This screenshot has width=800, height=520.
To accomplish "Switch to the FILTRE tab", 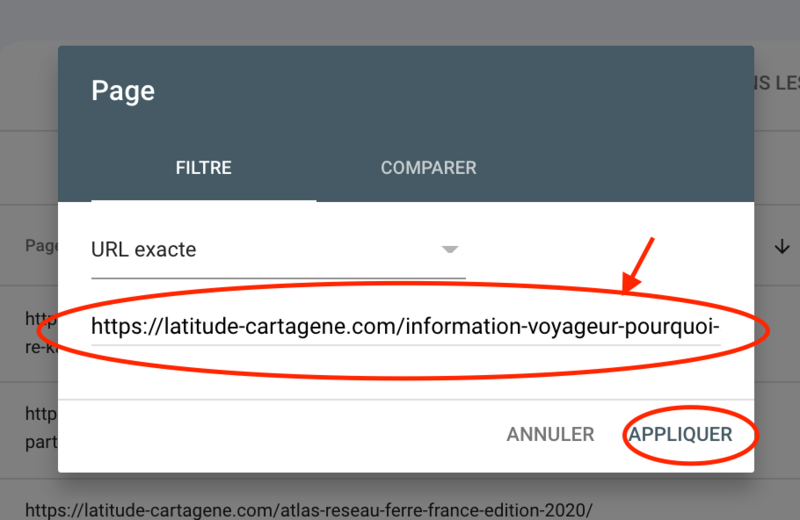I will coord(204,167).
